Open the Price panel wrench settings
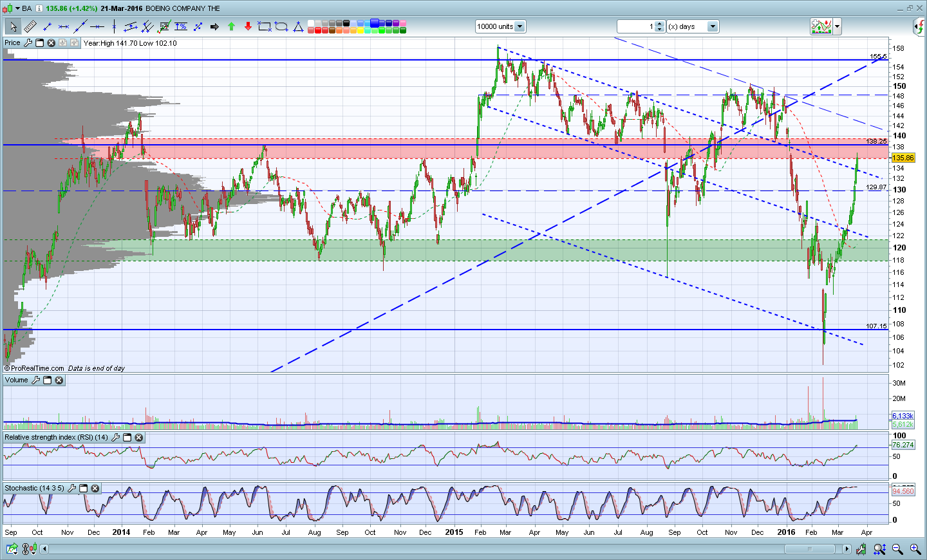 pyautogui.click(x=27, y=43)
